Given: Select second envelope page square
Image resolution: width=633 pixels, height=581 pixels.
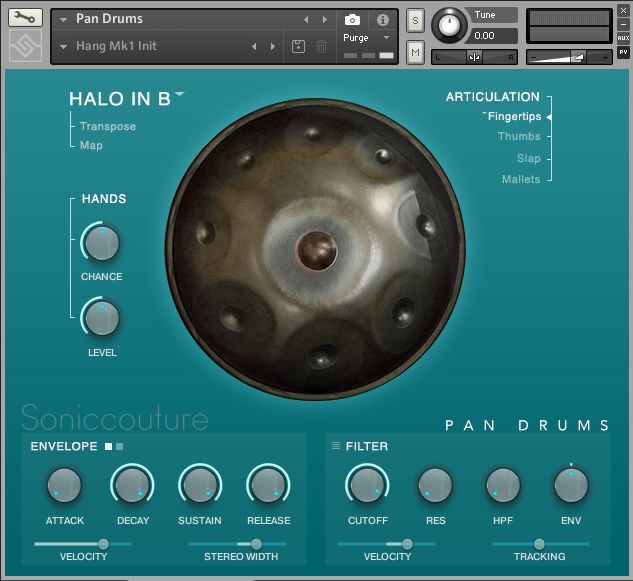Looking at the screenshot, I should (119, 446).
